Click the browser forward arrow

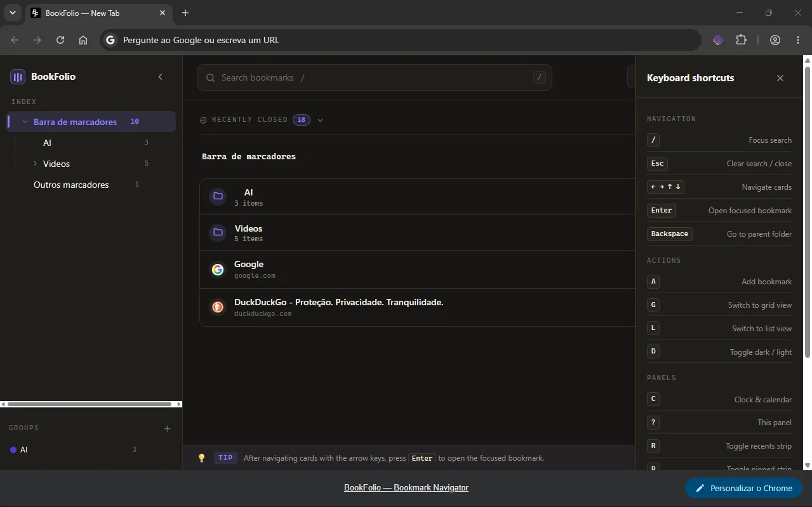click(x=37, y=40)
